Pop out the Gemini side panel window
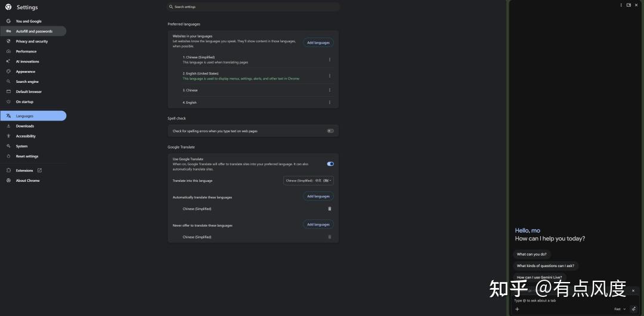The image size is (644, 316). click(628, 5)
